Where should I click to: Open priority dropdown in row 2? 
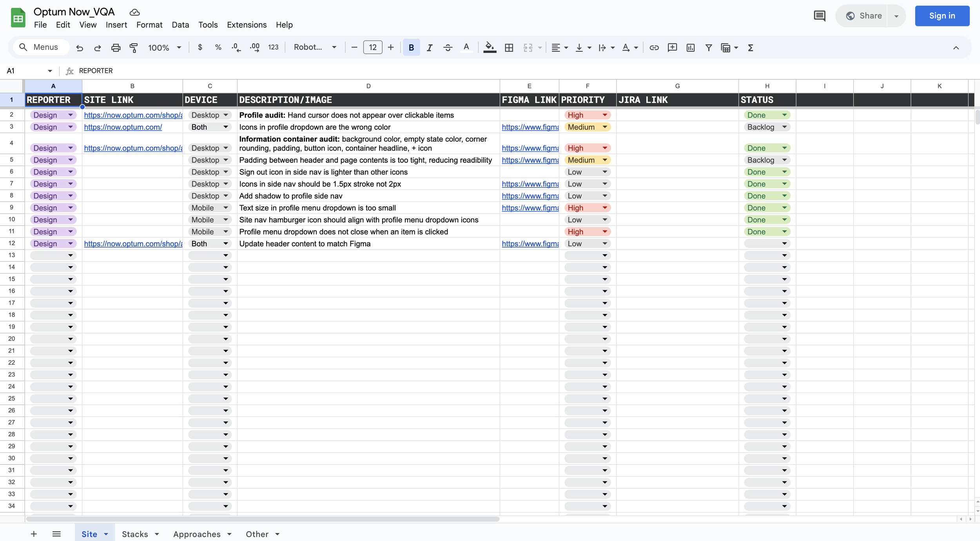point(605,115)
